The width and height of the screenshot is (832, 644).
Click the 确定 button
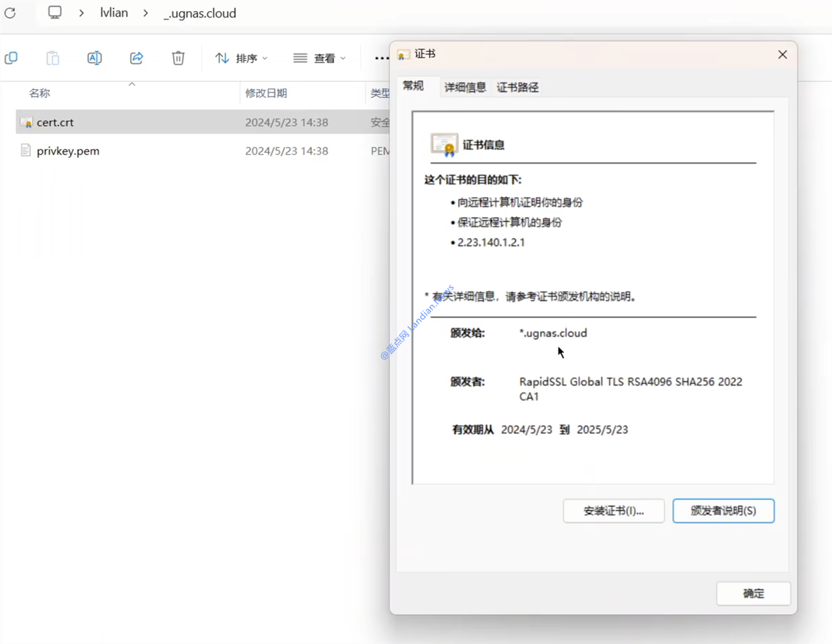click(x=753, y=593)
